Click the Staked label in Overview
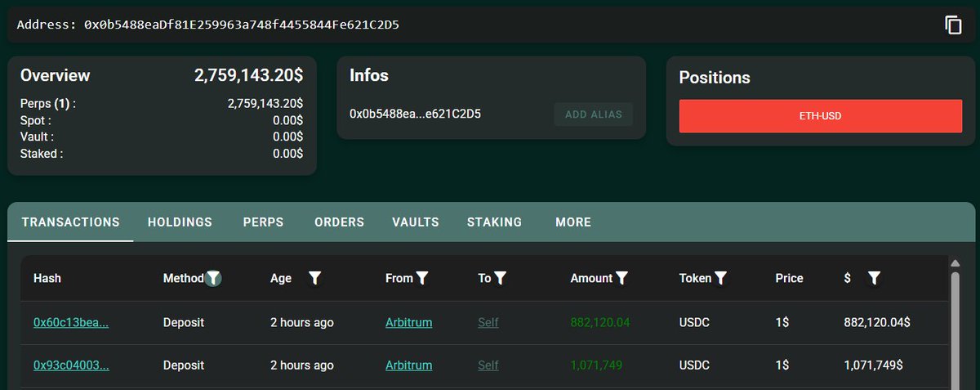 point(42,153)
